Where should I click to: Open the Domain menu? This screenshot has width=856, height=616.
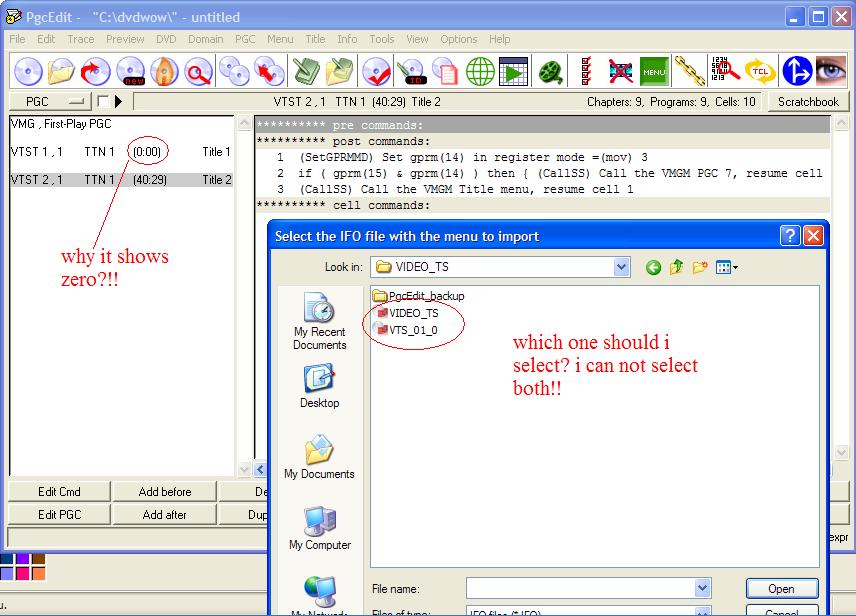point(206,39)
